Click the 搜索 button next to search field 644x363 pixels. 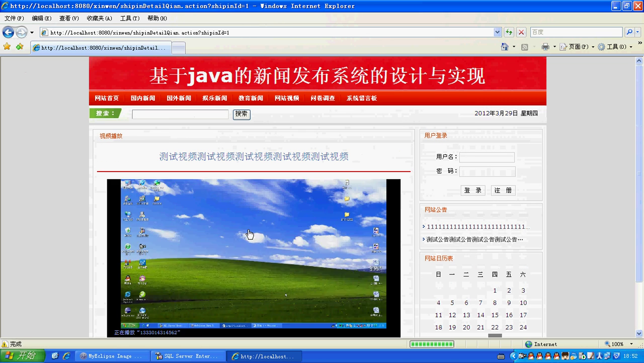click(x=242, y=114)
